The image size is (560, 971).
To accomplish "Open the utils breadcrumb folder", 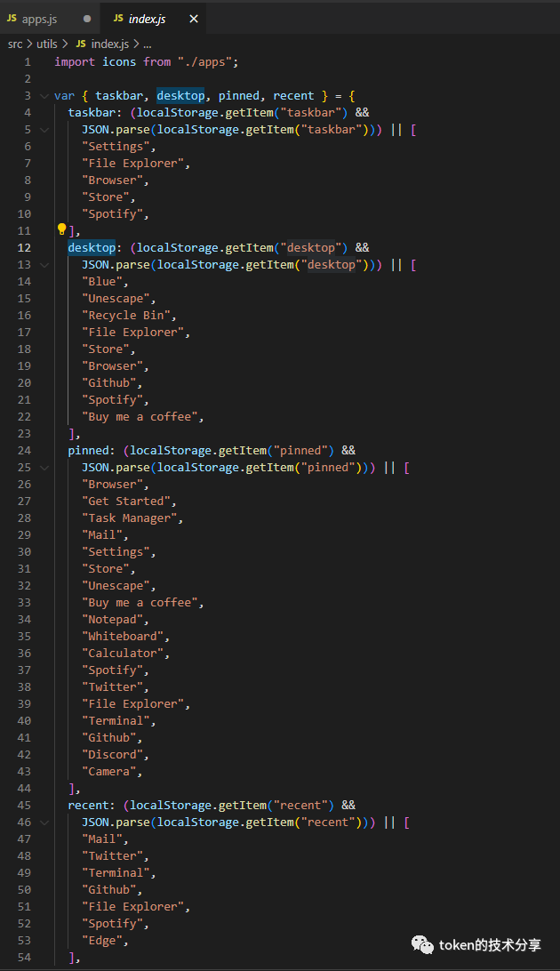I will pos(47,44).
